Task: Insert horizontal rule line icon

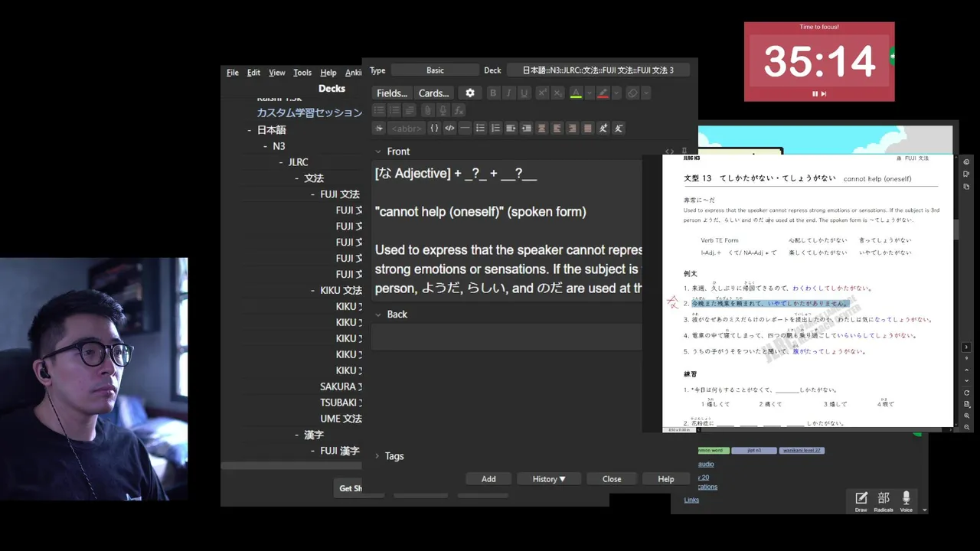Action: point(465,128)
